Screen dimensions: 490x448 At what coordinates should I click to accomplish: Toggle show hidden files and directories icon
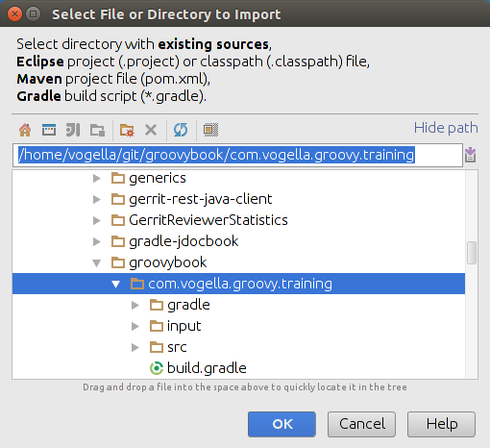[210, 130]
